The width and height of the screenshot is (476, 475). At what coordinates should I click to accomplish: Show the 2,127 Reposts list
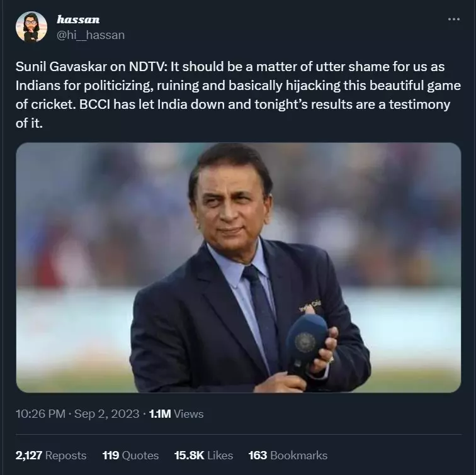[51, 455]
